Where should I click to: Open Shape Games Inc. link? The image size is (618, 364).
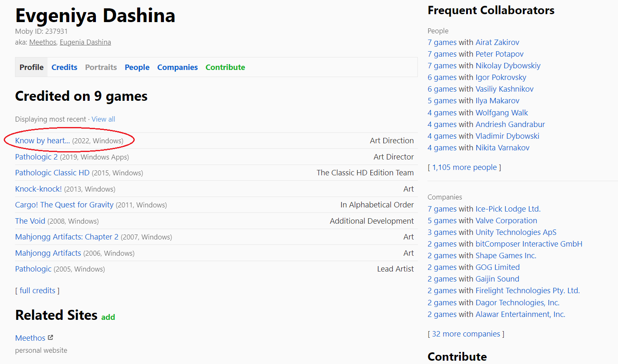506,256
